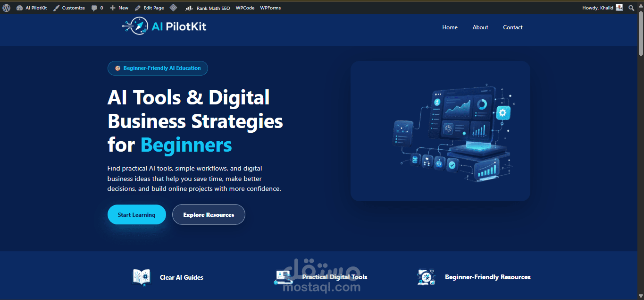
Task: Go to the Contact page link
Action: click(x=513, y=27)
